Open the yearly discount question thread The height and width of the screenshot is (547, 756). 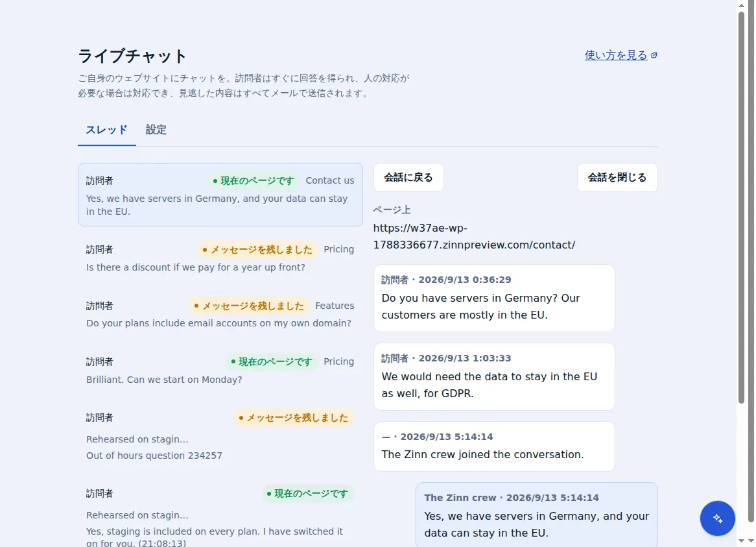(220, 258)
